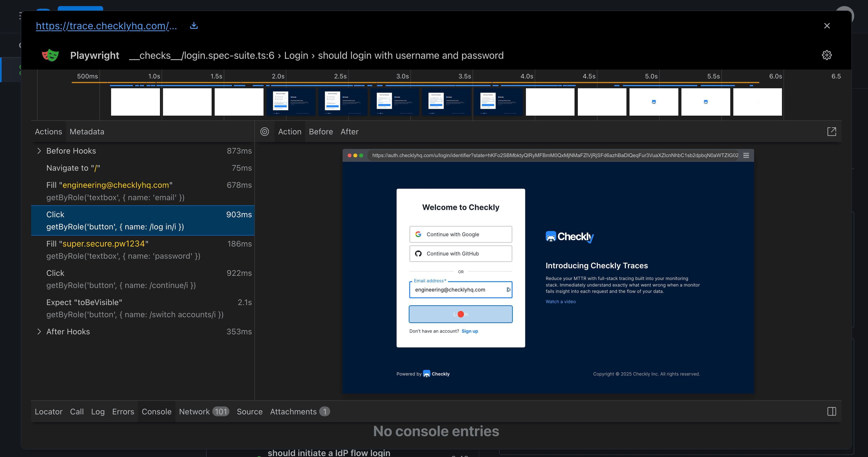This screenshot has width=868, height=457.
Task: Close the trace viewer modal
Action: 827,26
